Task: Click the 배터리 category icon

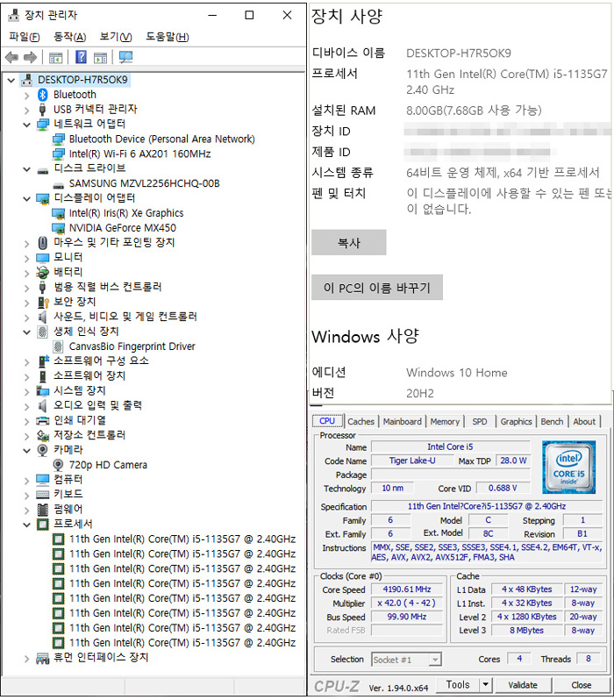Action: (x=42, y=272)
